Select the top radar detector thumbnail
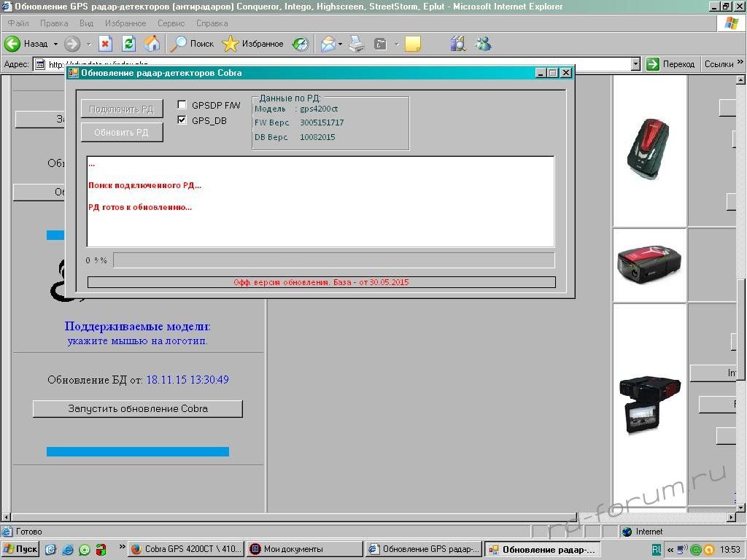Image resolution: width=747 pixels, height=560 pixels. (x=649, y=149)
